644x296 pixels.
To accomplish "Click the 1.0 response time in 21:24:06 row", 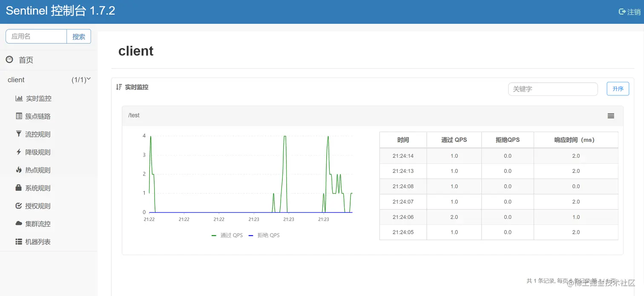I will click(576, 217).
